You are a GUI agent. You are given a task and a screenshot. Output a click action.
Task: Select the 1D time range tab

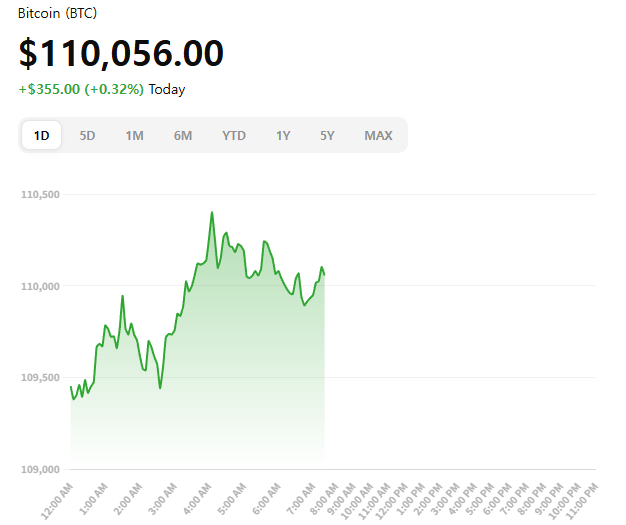click(42, 136)
